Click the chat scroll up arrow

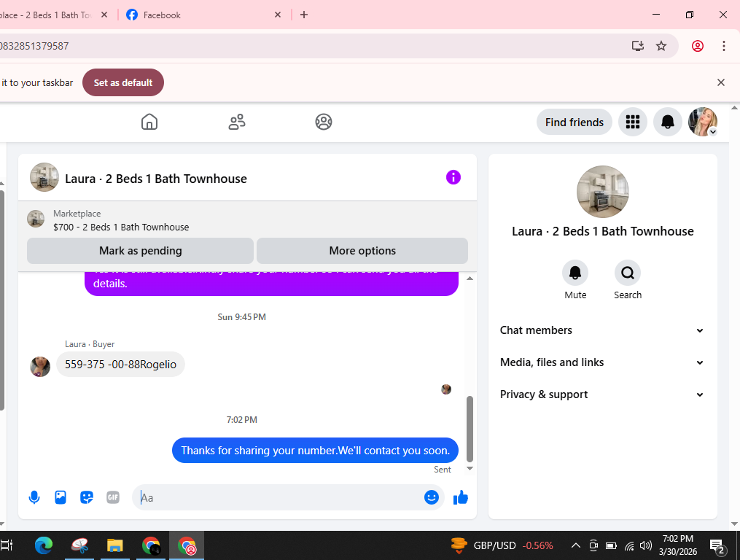click(470, 278)
